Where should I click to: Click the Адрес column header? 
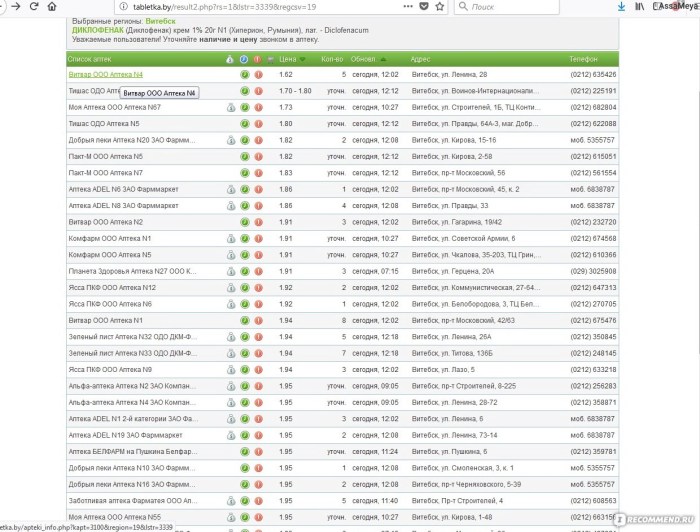pos(421,59)
